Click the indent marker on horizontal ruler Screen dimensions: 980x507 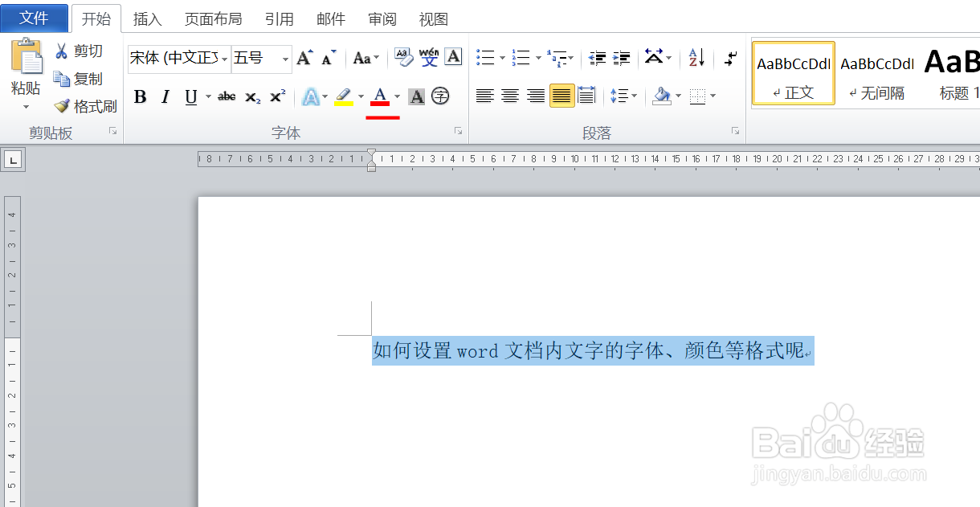click(371, 159)
